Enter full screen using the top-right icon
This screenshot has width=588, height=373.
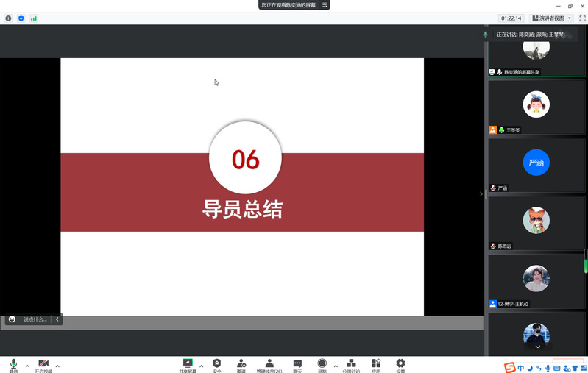pos(582,18)
